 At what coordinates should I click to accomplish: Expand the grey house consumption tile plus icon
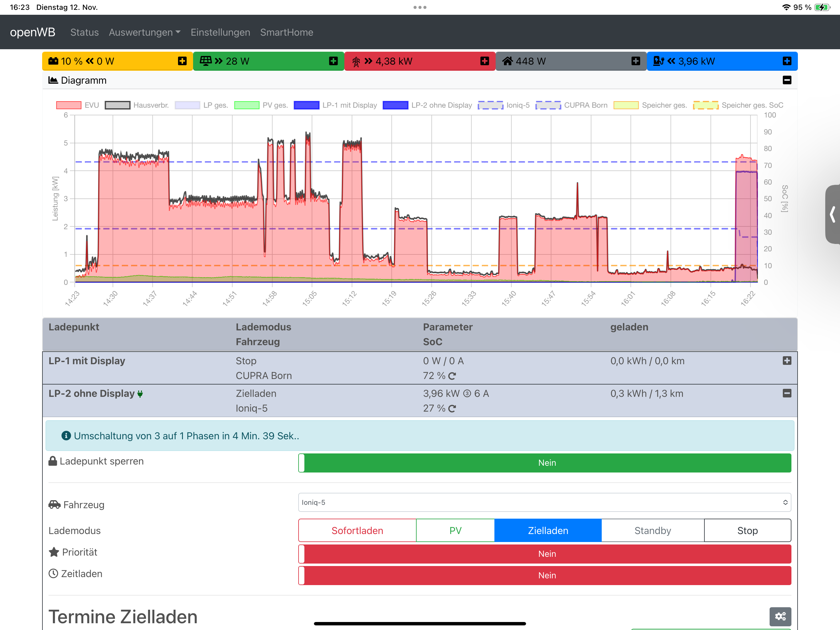coord(636,61)
